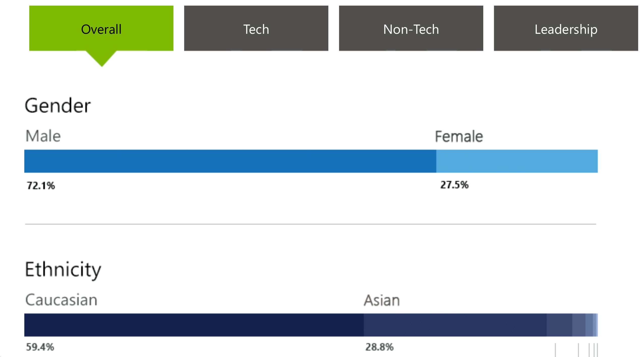The width and height of the screenshot is (644, 357).
Task: Switch to the Leadership tab
Action: click(x=566, y=28)
